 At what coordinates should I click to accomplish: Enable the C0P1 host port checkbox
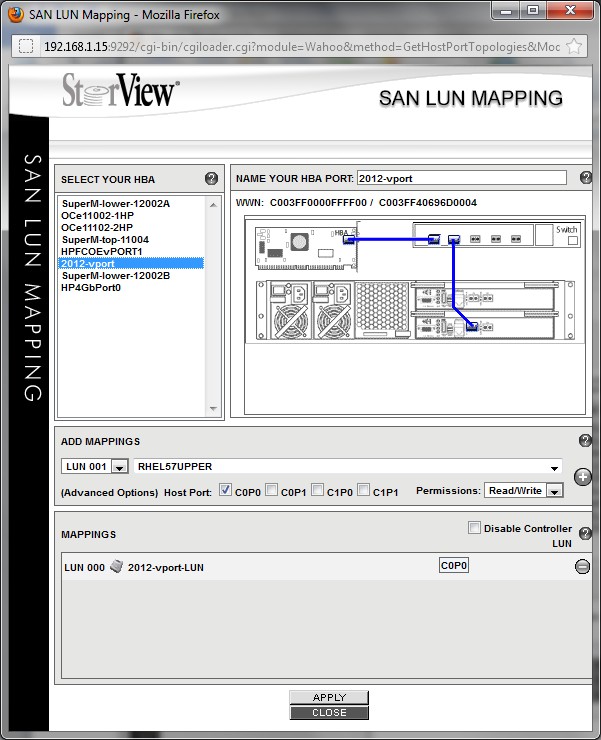(x=271, y=490)
